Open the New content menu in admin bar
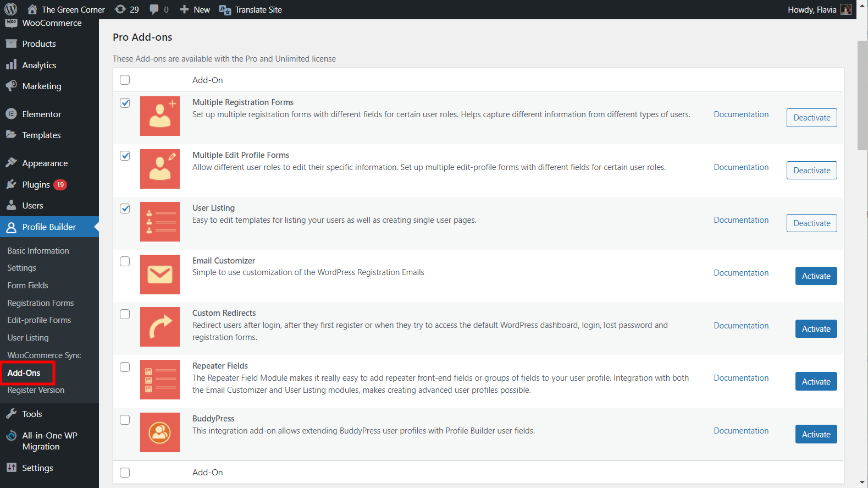 click(x=195, y=9)
